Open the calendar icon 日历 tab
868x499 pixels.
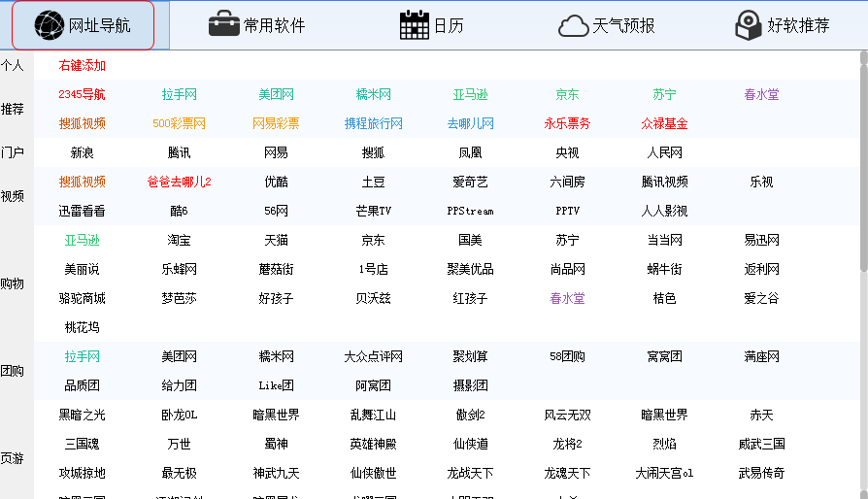(431, 25)
